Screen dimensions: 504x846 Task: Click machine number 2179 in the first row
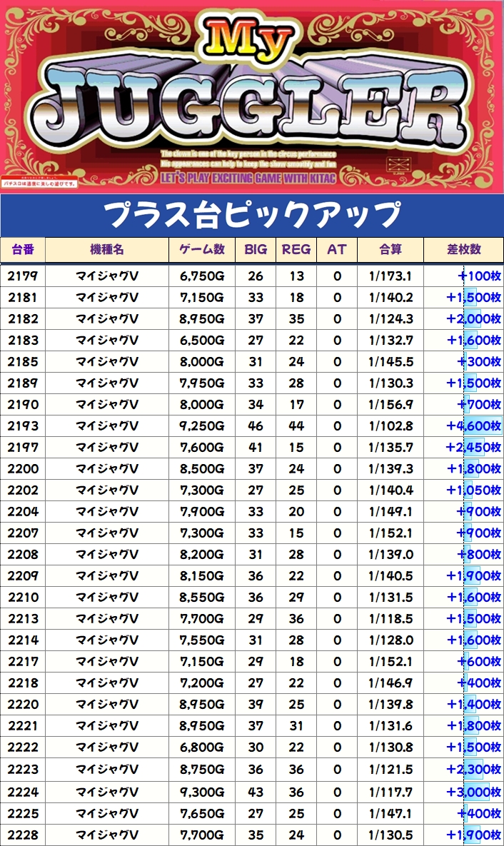click(23, 276)
